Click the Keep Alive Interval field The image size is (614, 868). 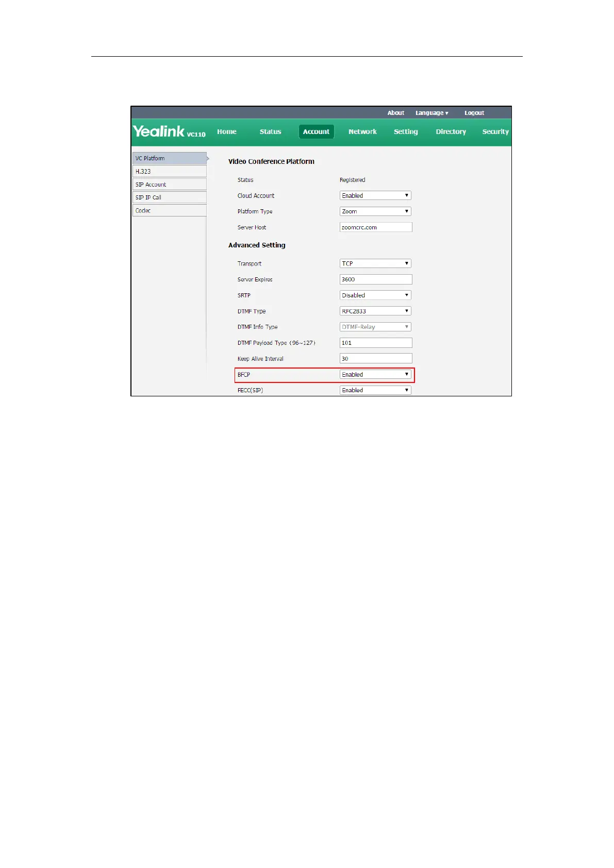click(376, 359)
